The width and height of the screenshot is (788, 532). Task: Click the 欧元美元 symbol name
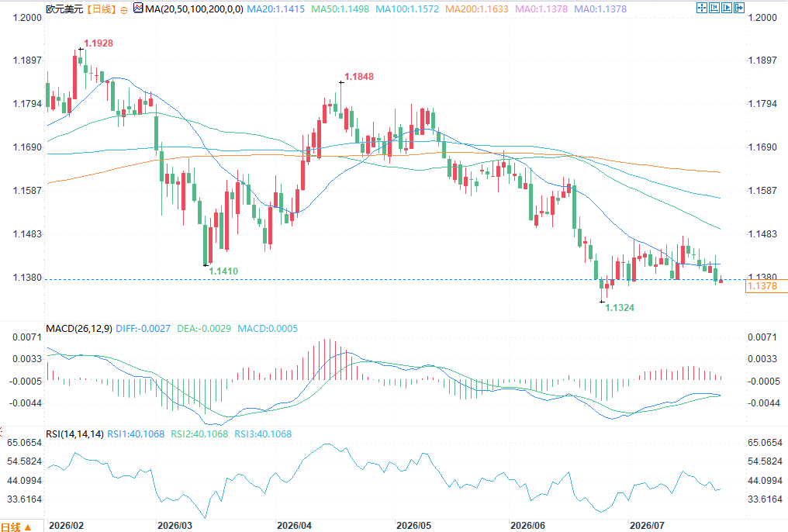point(64,9)
